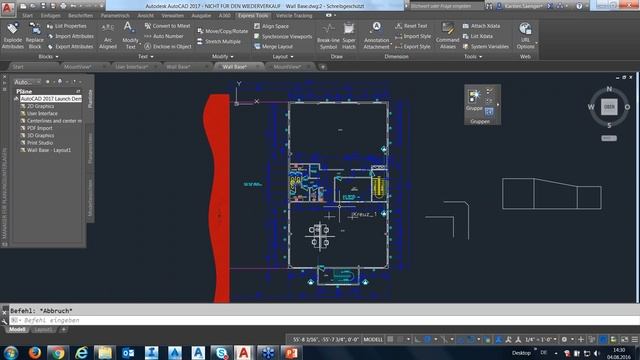640x360 pixels.
Task: Switch to the Layout1 tab
Action: 43,329
